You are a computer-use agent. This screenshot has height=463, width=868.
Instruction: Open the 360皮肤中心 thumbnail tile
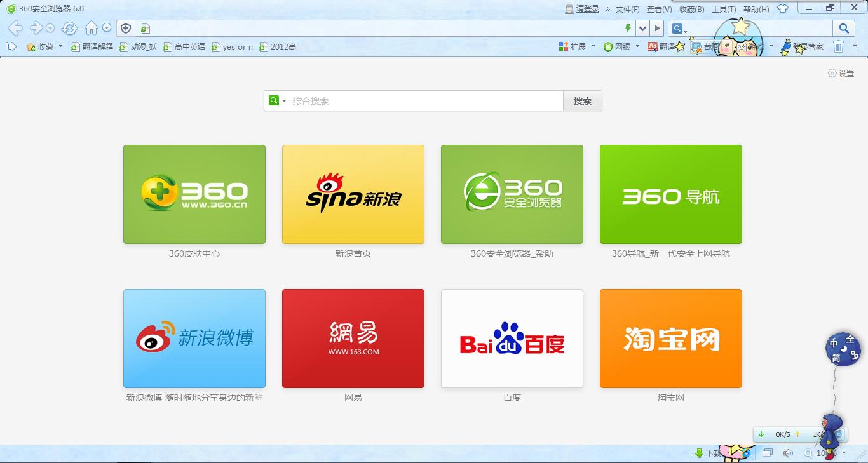tap(194, 194)
